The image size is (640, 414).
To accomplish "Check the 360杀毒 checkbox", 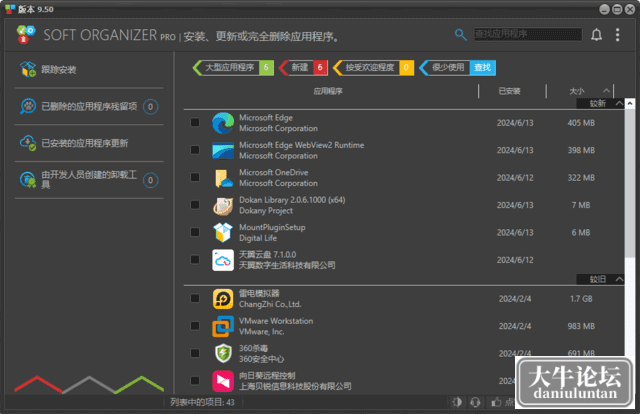I will (x=195, y=353).
